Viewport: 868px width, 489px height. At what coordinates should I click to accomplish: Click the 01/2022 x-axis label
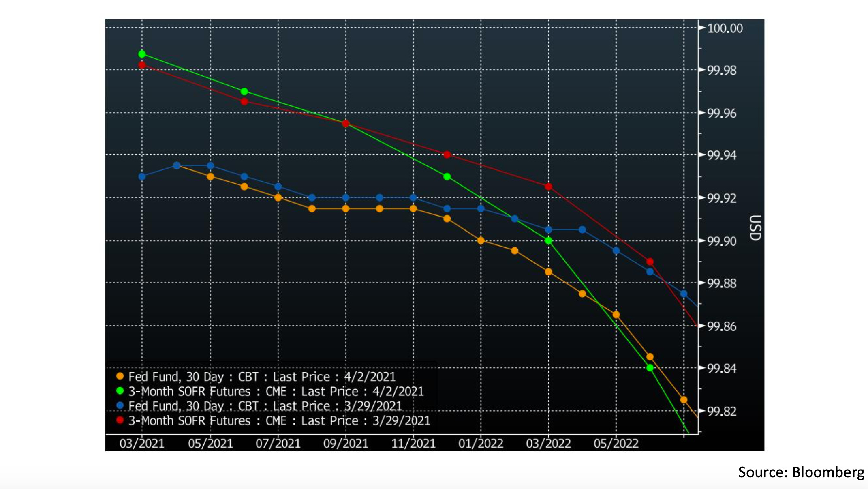tap(481, 444)
